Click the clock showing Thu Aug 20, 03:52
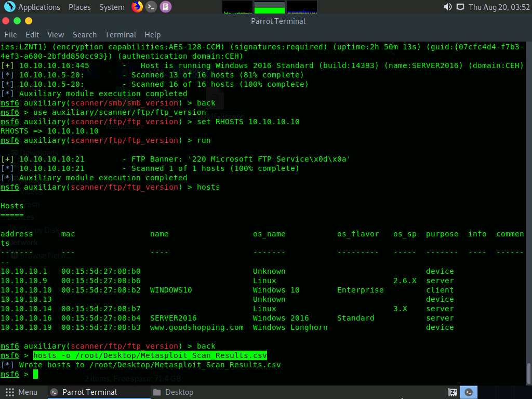 click(x=499, y=7)
